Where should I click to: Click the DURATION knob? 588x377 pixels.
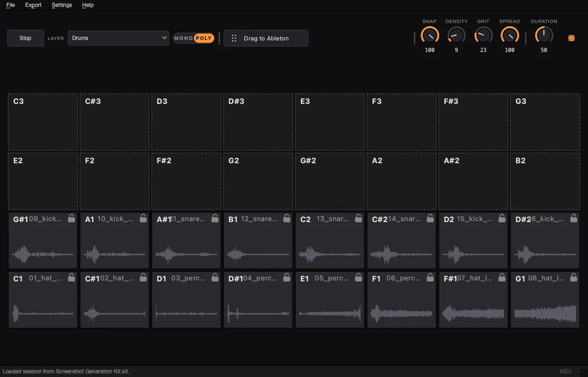coord(544,35)
